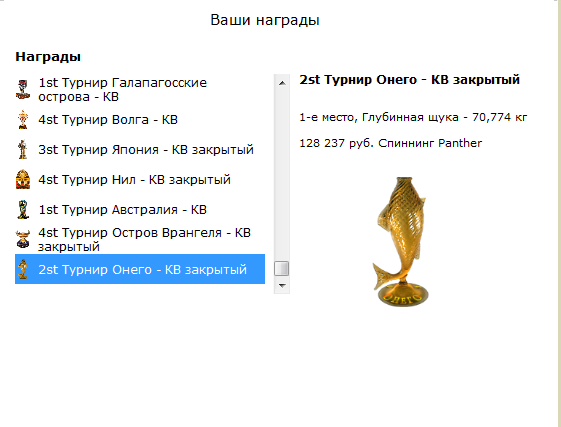
Task: Click the scrollbar up arrow in awards list
Action: [x=282, y=83]
